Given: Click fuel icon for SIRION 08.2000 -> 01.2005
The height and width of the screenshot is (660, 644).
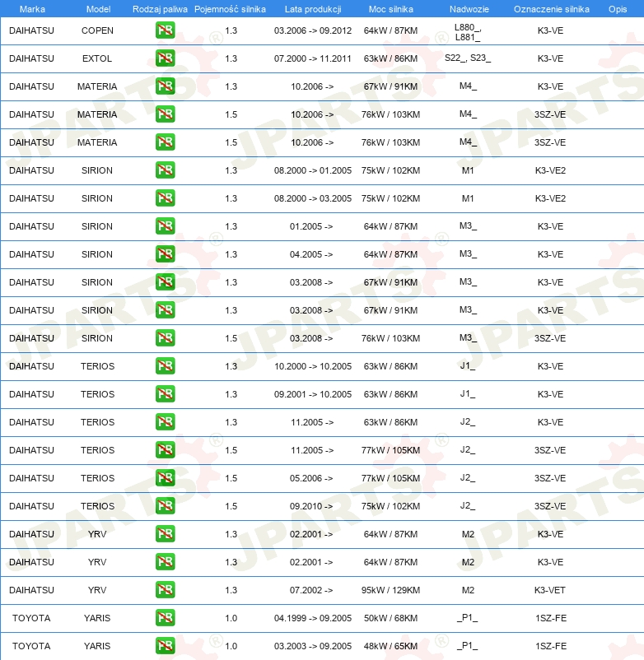Looking at the screenshot, I should pos(165,170).
